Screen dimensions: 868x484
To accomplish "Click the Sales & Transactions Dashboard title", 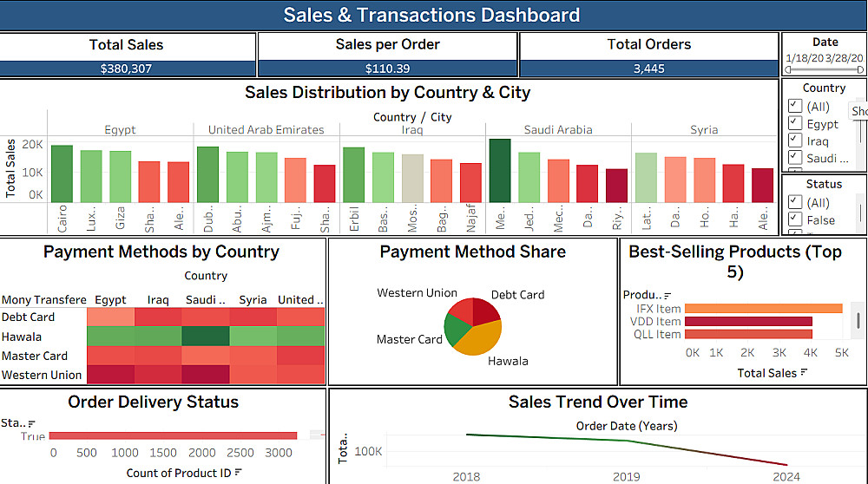I will pyautogui.click(x=431, y=15).
